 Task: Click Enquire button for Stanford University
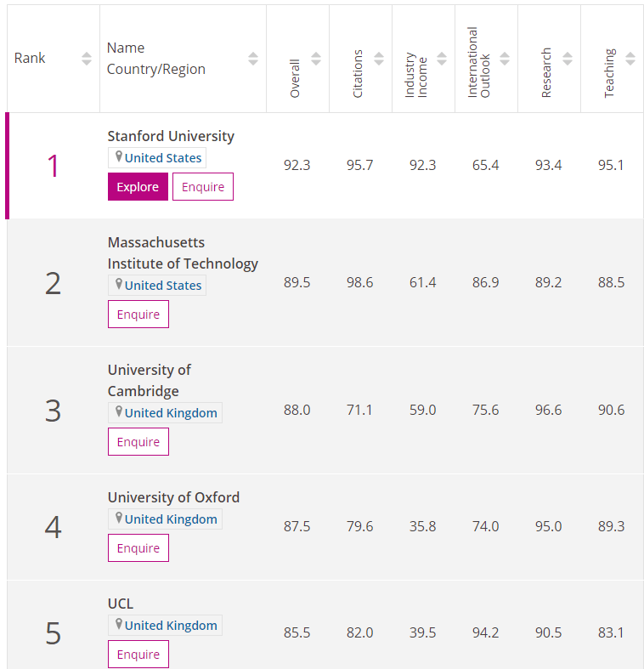pyautogui.click(x=203, y=187)
